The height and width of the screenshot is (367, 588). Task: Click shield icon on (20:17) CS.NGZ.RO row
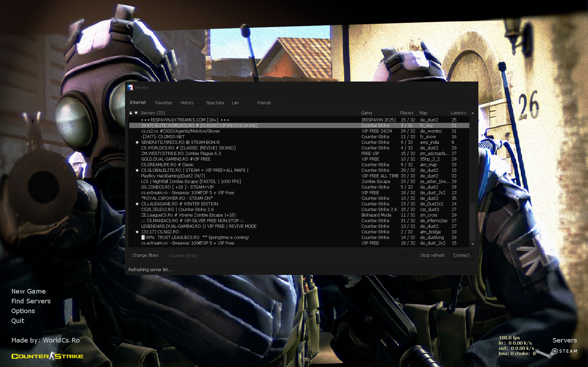click(137, 232)
